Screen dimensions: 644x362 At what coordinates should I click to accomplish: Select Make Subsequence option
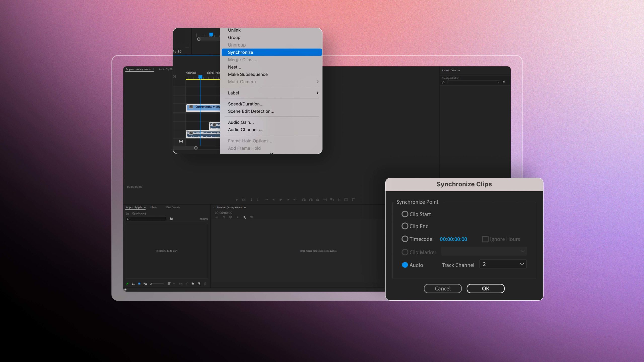(x=248, y=74)
